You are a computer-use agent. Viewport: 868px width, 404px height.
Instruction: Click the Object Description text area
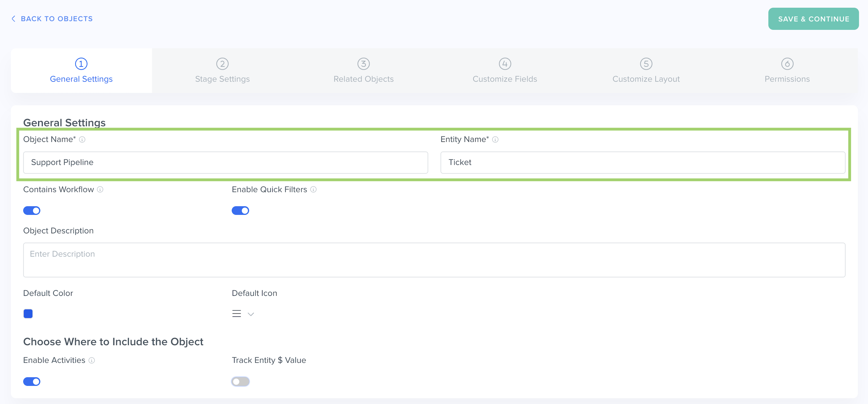pos(434,260)
